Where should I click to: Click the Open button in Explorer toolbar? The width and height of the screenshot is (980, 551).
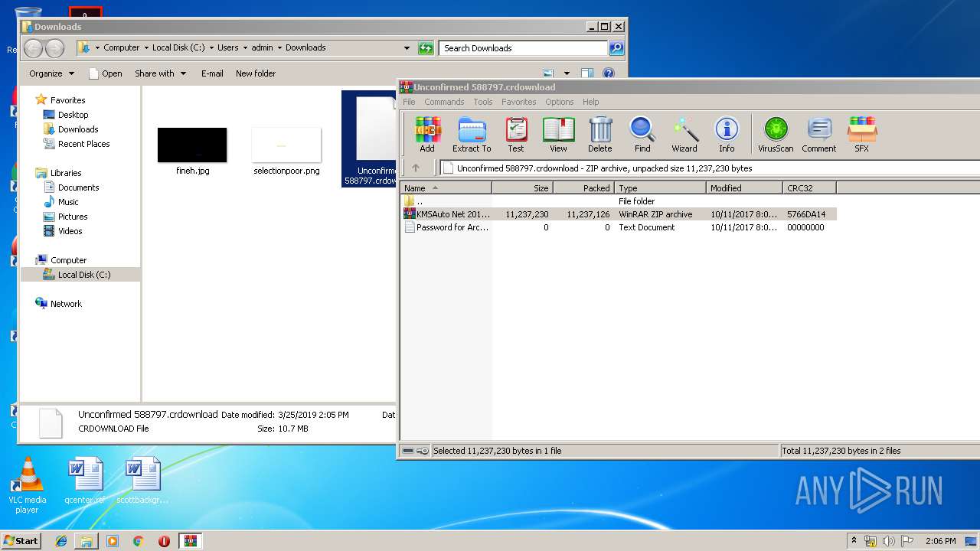click(x=106, y=73)
